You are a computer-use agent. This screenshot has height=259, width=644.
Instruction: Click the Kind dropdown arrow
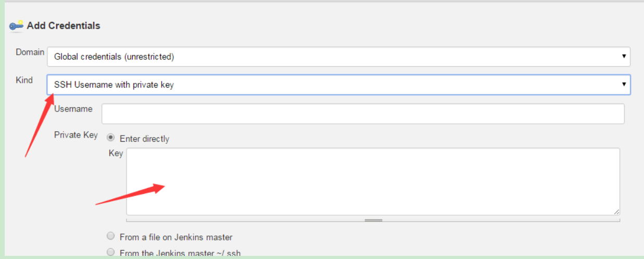point(624,84)
